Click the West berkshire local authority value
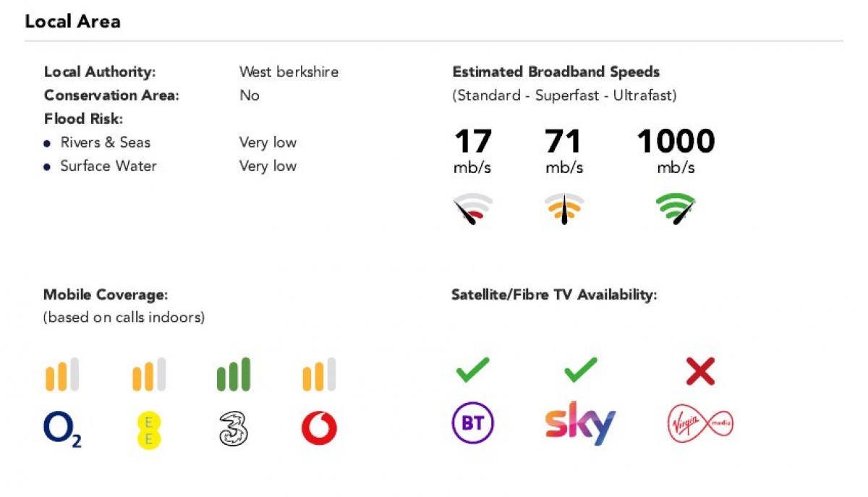The image size is (868, 497). (x=289, y=72)
